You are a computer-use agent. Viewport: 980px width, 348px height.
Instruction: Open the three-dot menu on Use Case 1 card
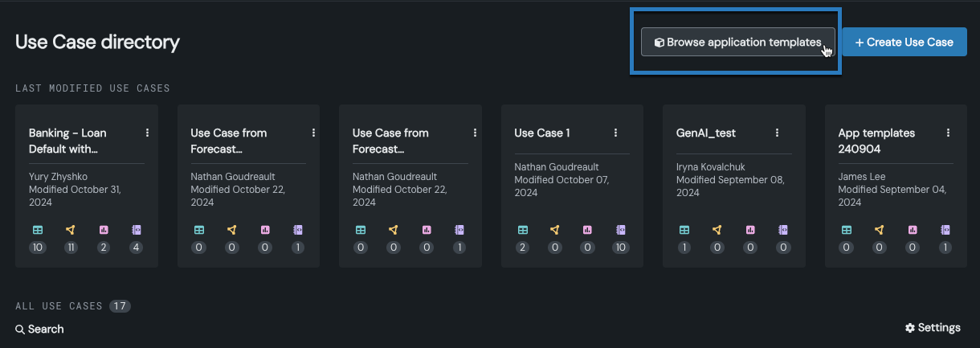(616, 133)
